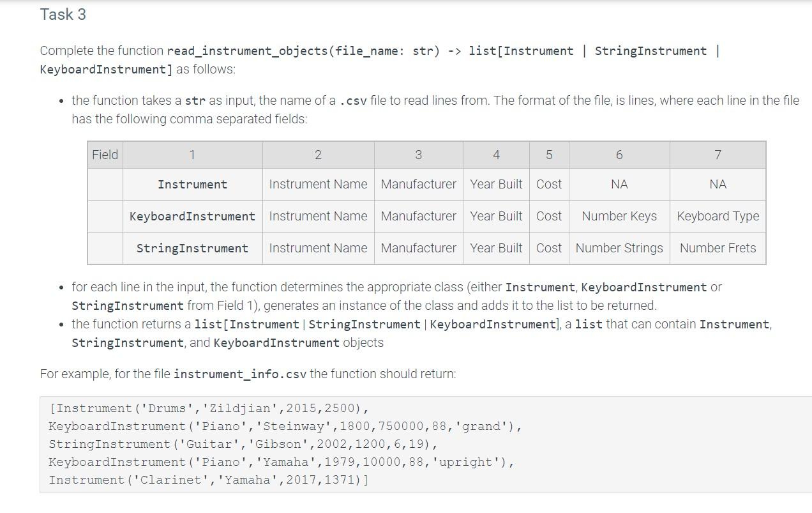812x513 pixels.
Task: Select the Number Strings table cell
Action: pos(619,248)
